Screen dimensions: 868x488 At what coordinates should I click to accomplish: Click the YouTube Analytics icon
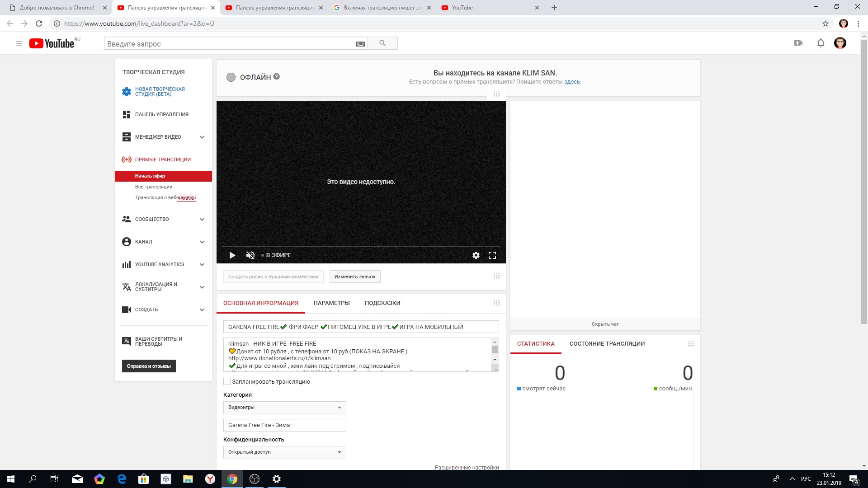tap(126, 264)
